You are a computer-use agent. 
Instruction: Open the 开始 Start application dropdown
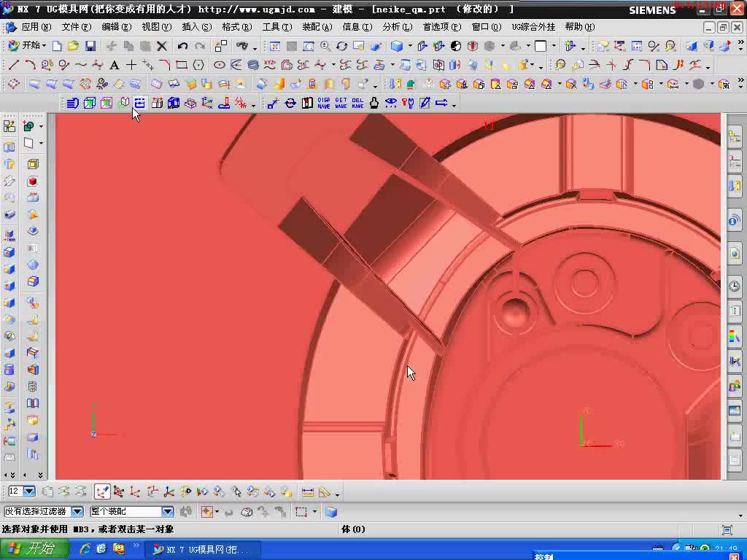click(x=28, y=46)
